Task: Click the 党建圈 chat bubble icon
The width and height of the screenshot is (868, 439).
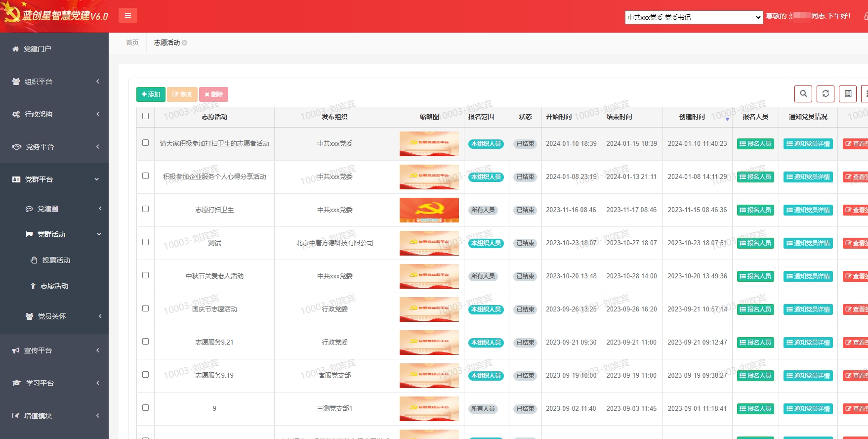Action: (x=29, y=209)
